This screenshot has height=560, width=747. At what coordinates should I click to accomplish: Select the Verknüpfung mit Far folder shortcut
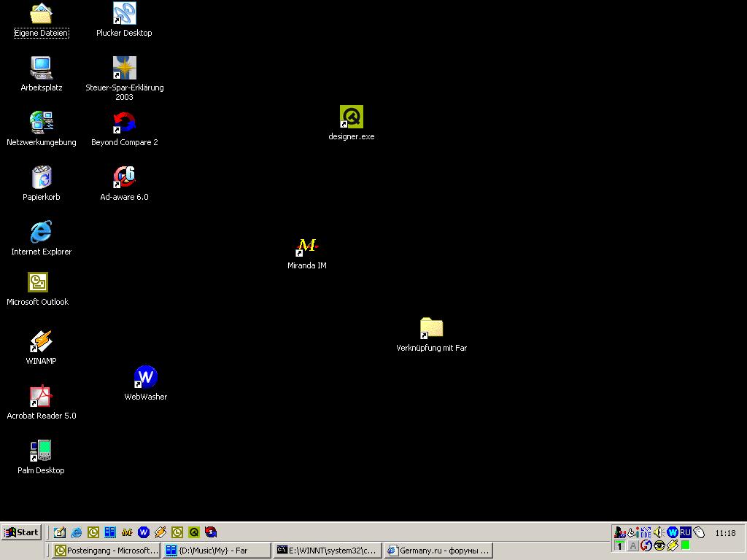(432, 335)
